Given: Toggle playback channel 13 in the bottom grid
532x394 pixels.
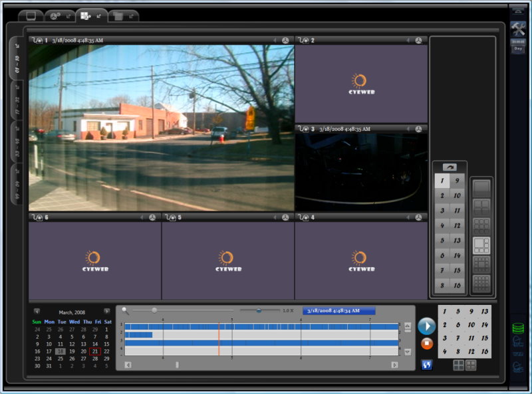Looking at the screenshot, I should click(484, 312).
